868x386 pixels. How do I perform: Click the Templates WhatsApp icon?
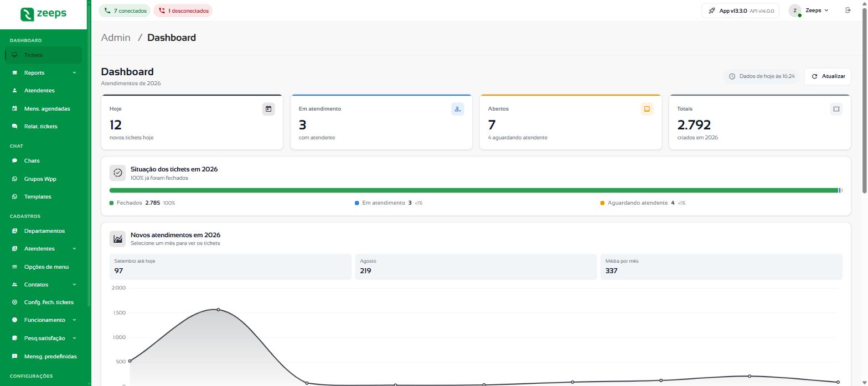point(14,196)
